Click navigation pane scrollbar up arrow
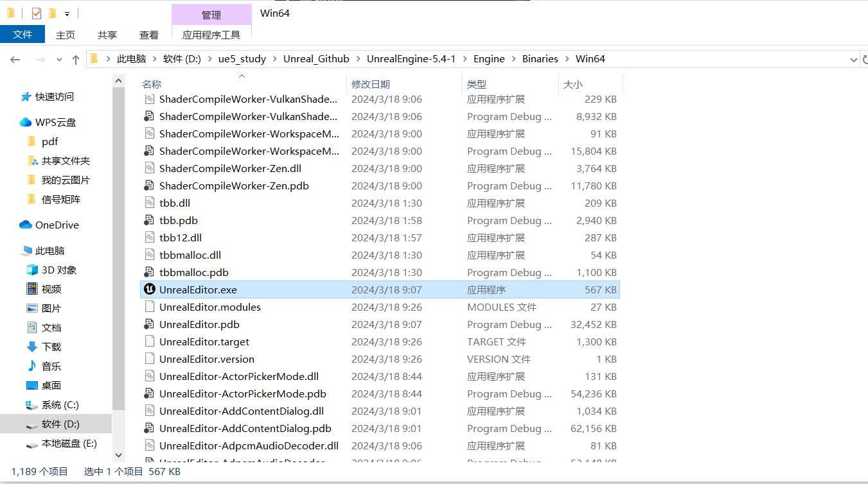 (118, 81)
